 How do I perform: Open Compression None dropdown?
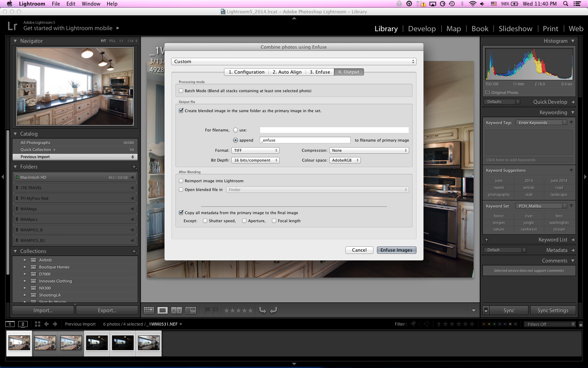click(369, 150)
